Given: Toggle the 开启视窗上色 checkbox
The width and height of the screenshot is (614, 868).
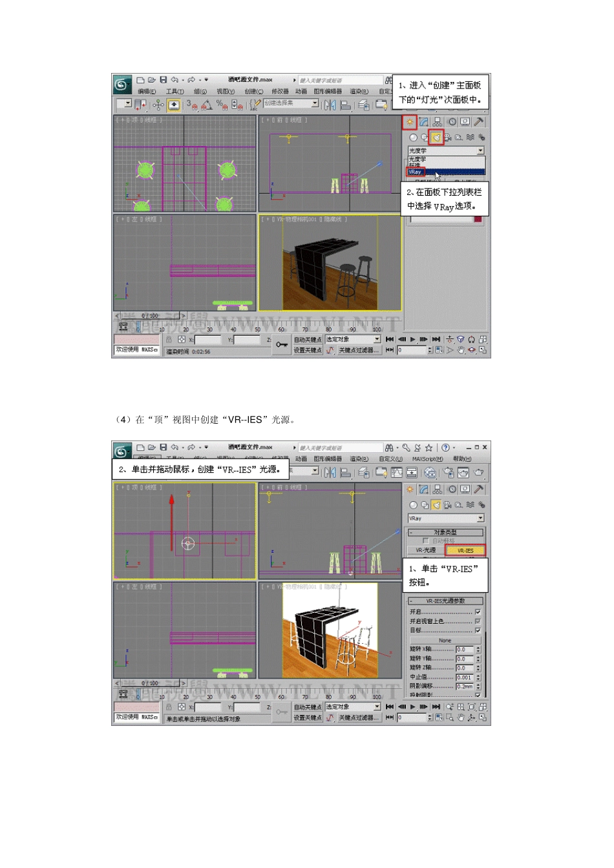Looking at the screenshot, I should coord(478,621).
